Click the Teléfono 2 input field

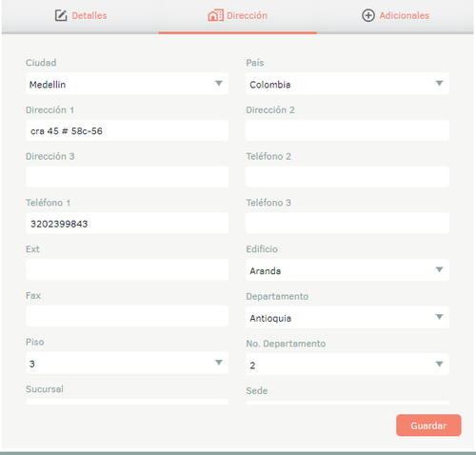pyautogui.click(x=347, y=177)
